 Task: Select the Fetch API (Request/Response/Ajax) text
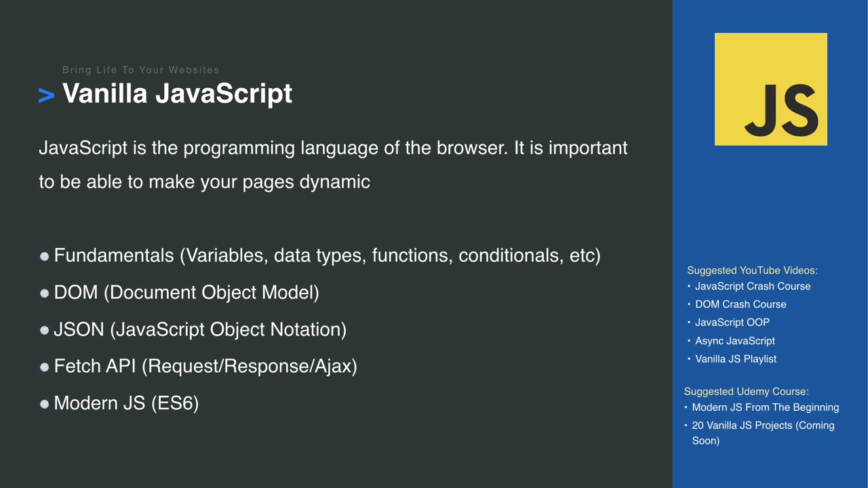[x=205, y=367]
